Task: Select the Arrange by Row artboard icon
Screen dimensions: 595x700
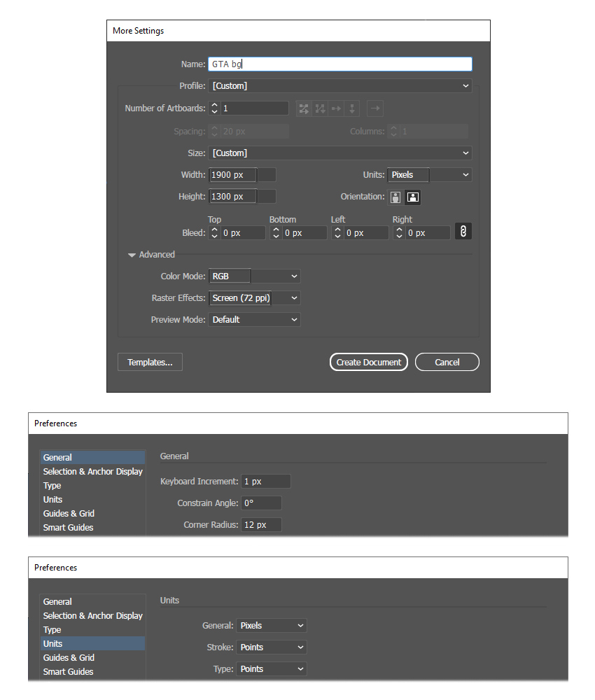Action: [x=336, y=108]
